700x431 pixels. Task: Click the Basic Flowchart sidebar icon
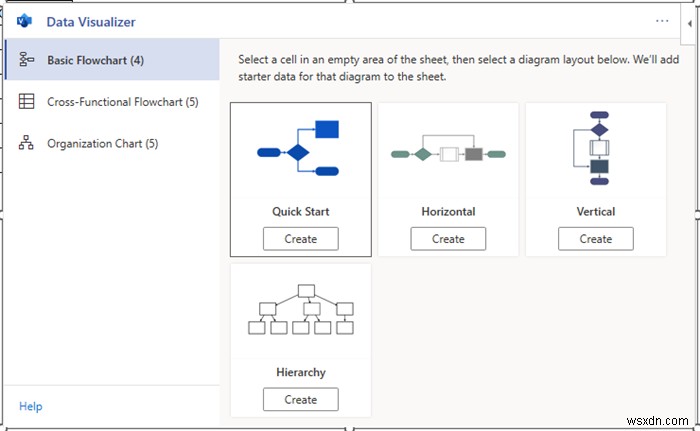pos(26,59)
